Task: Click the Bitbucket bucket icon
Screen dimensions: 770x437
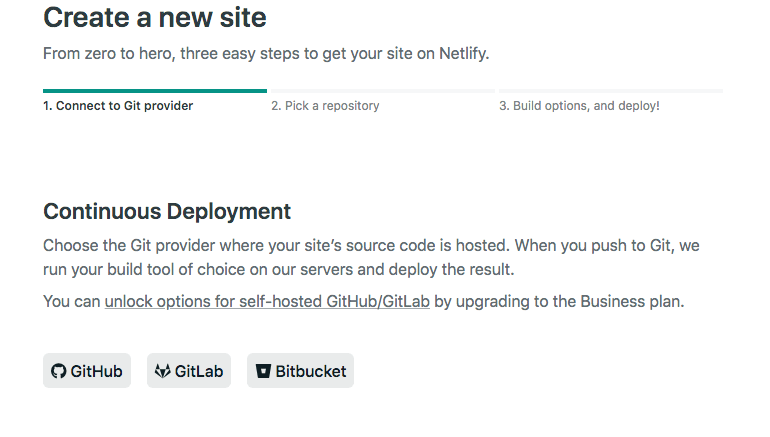Action: click(x=263, y=371)
